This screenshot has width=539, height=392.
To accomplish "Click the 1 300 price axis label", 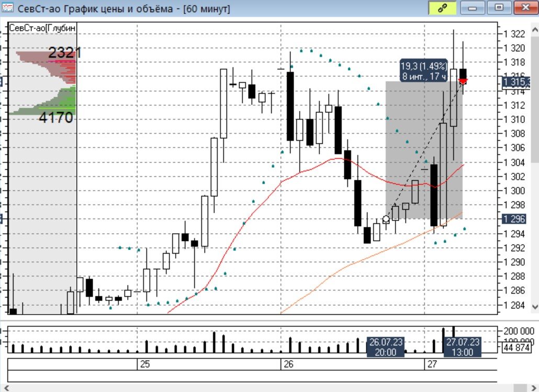I will pyautogui.click(x=514, y=191).
